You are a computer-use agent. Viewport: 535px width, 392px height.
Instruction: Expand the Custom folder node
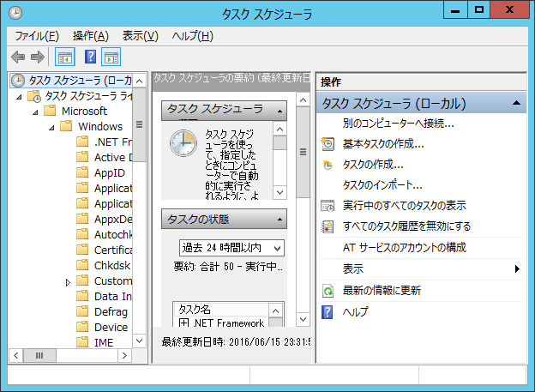pos(68,282)
